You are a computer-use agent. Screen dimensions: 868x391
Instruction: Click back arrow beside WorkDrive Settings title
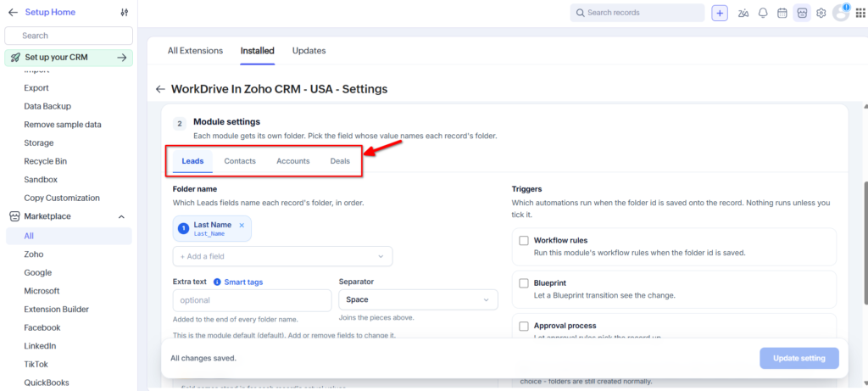[x=160, y=89]
